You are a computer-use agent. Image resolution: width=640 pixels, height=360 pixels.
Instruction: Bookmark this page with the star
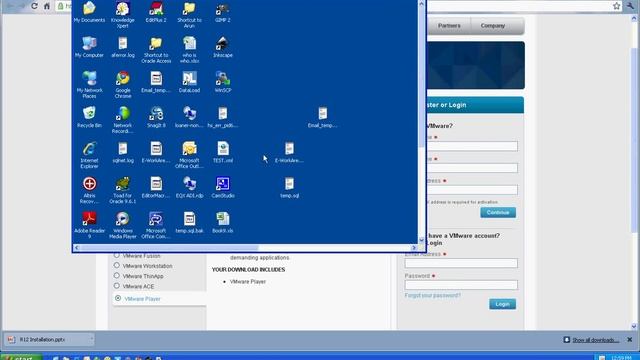coord(616,6)
